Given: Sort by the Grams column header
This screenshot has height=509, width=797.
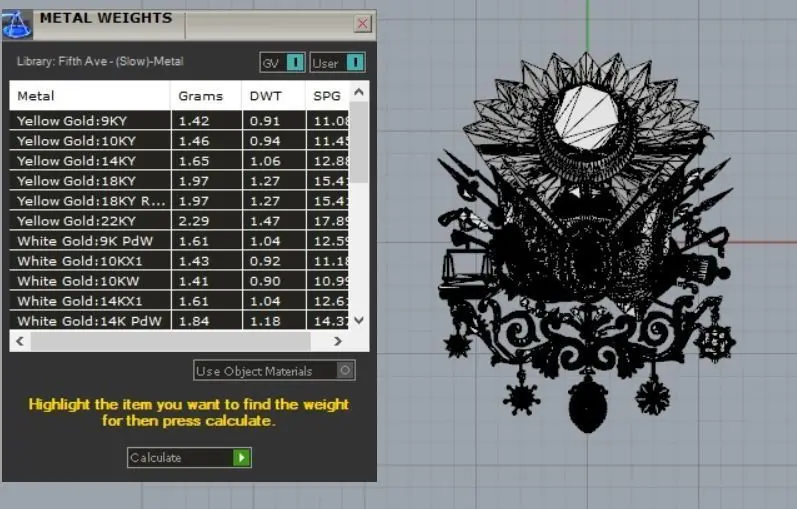Looking at the screenshot, I should click(206, 96).
